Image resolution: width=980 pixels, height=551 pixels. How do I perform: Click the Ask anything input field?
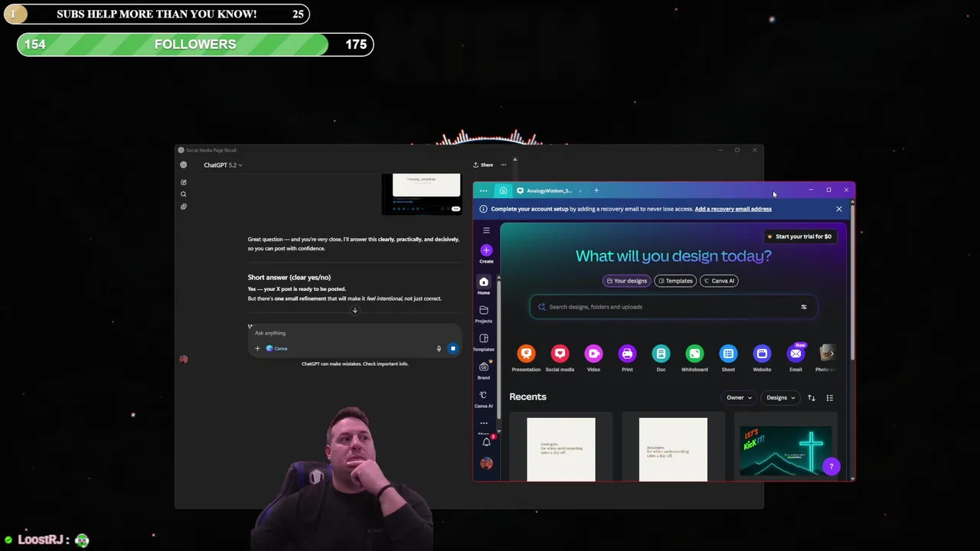click(x=354, y=333)
